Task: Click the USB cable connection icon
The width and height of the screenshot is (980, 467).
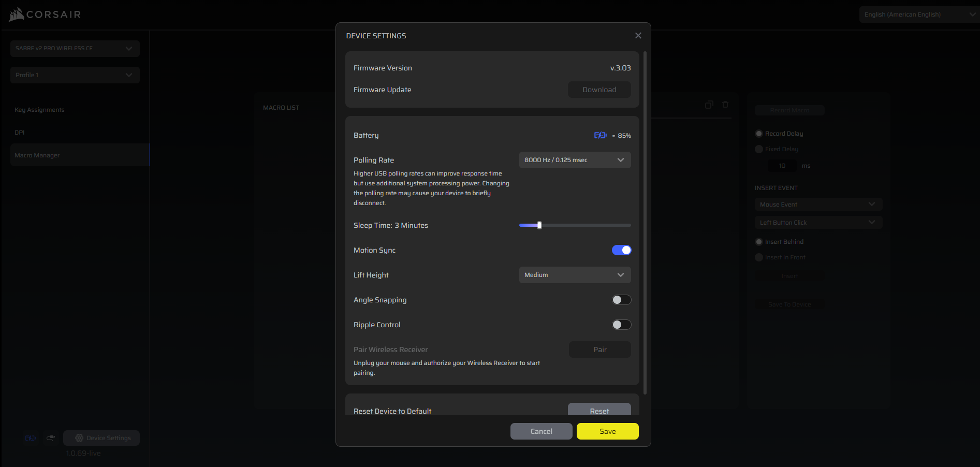Action: (51, 438)
